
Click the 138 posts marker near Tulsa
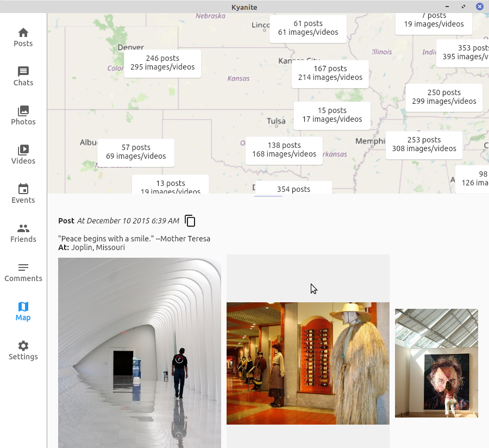coord(284,150)
